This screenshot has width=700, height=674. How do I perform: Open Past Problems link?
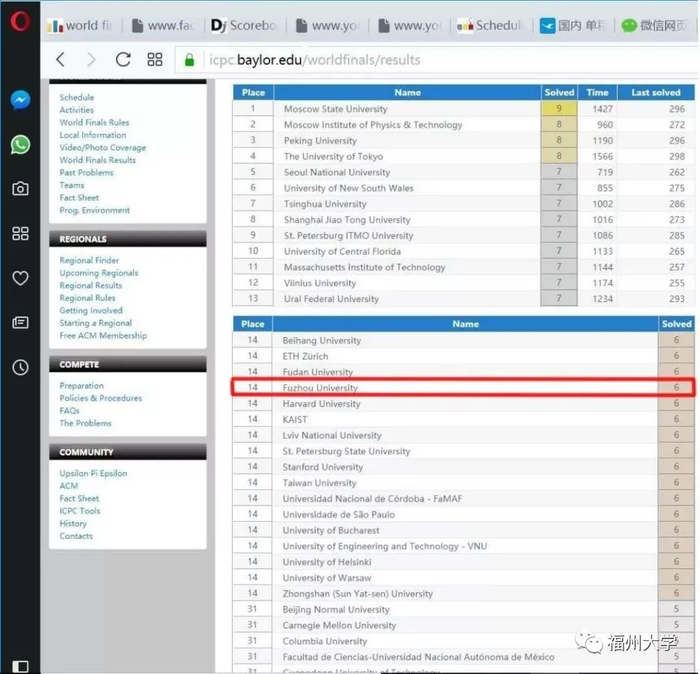(87, 172)
